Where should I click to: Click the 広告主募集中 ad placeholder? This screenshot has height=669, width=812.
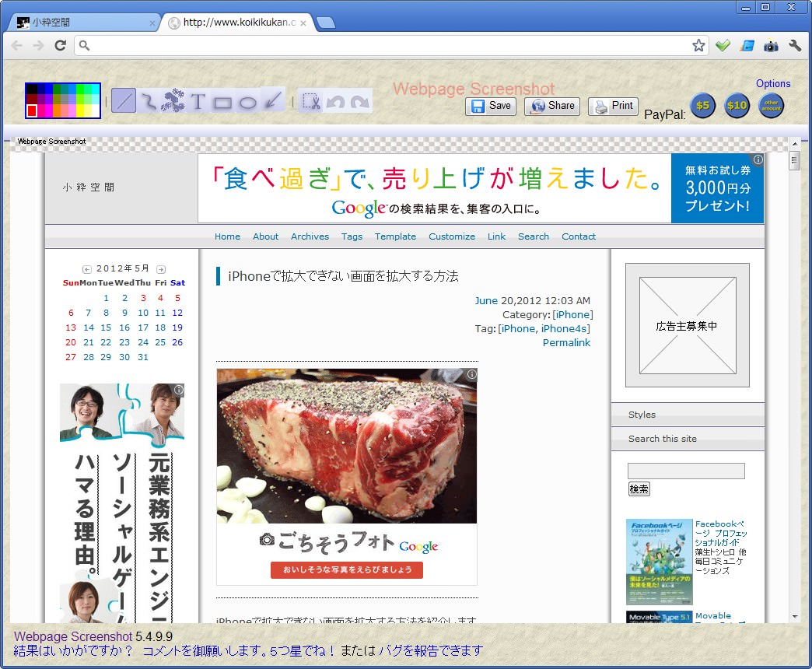point(688,325)
